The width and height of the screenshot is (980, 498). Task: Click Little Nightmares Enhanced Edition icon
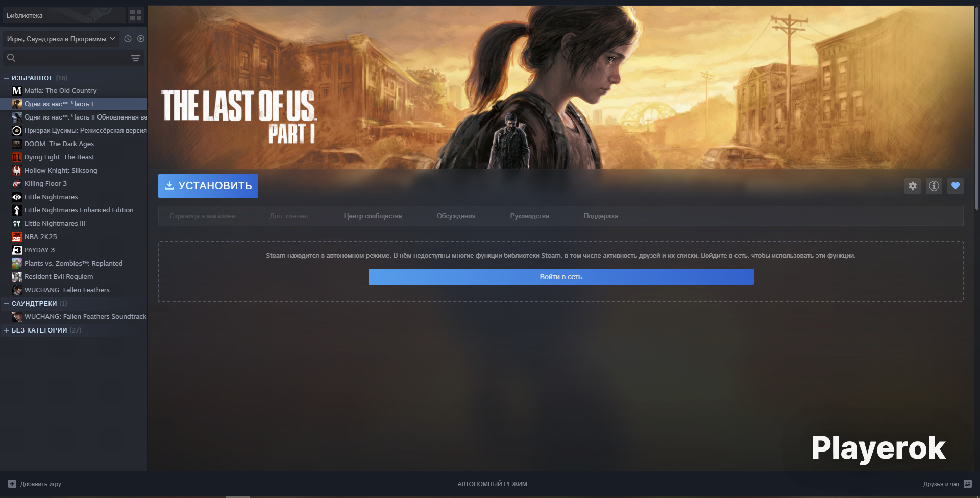pyautogui.click(x=17, y=210)
